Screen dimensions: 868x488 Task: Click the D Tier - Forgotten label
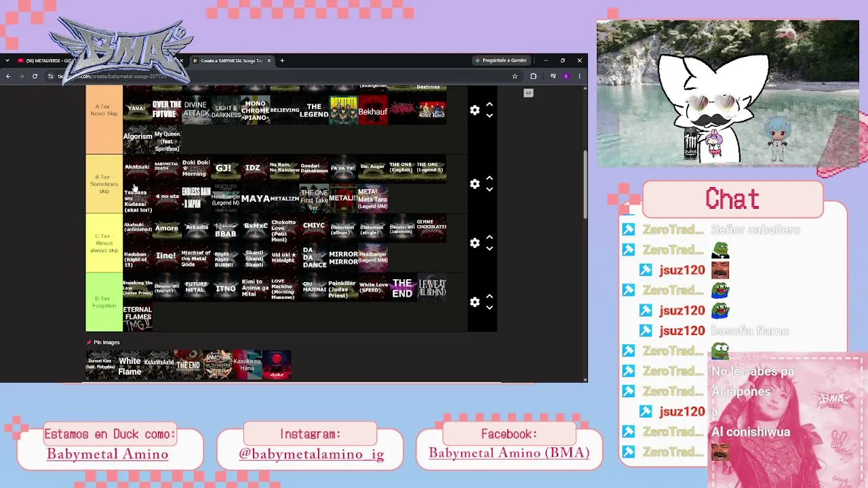(104, 302)
